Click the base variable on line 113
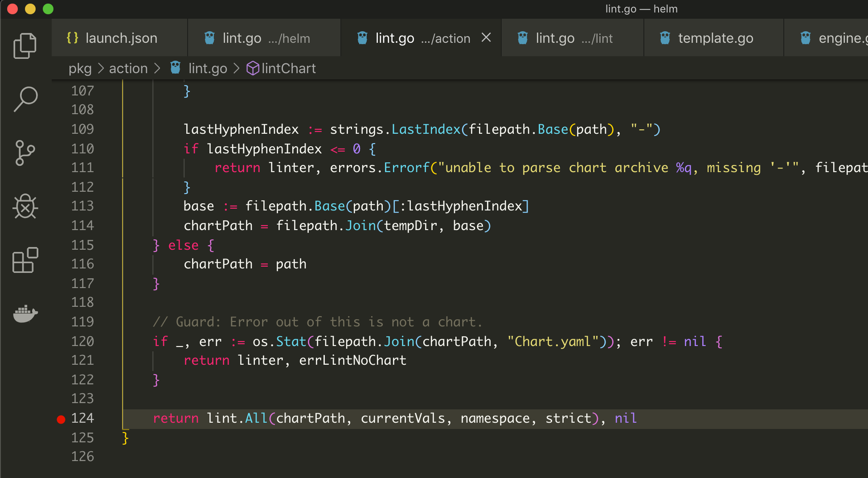This screenshot has height=478, width=868. 199,206
